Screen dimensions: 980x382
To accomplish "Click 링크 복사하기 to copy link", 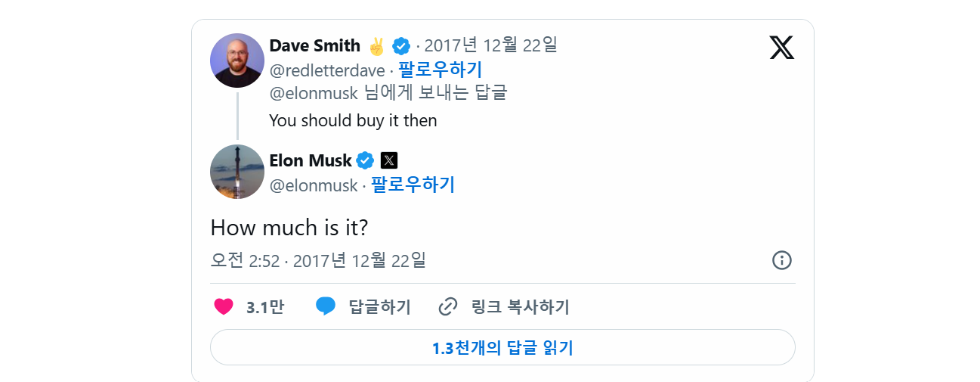I will tap(520, 307).
